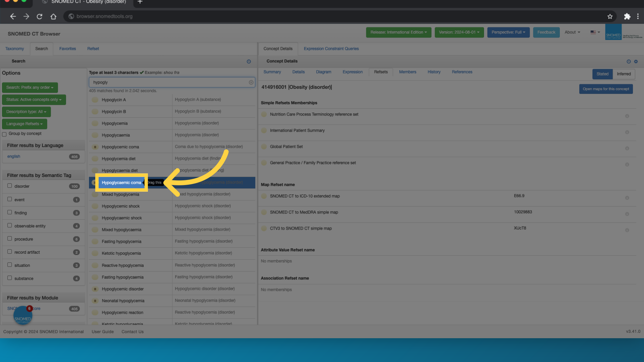Check the disorder semantic tag filter

point(10,186)
